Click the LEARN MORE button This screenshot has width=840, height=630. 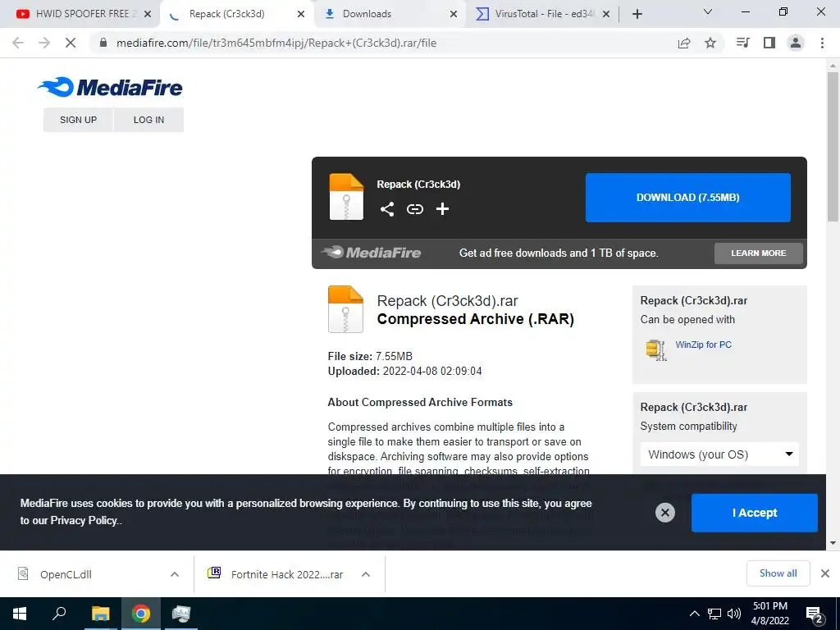click(x=759, y=253)
